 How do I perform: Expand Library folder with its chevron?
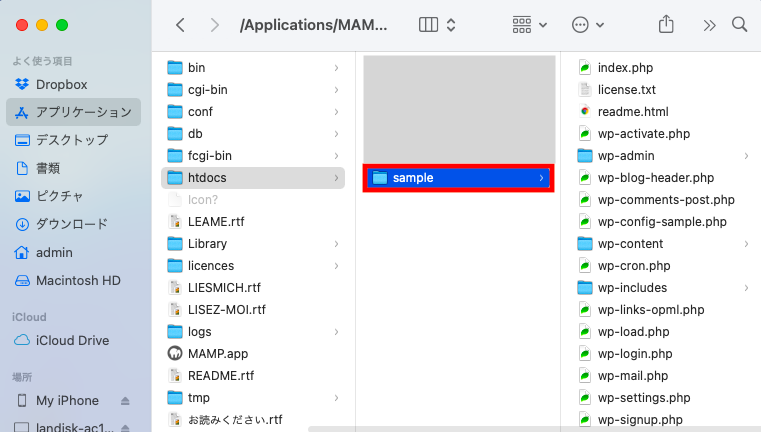336,244
